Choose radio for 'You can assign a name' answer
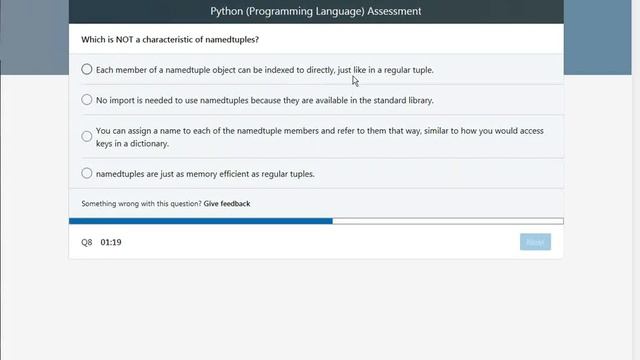The height and width of the screenshot is (360, 640). click(x=87, y=136)
